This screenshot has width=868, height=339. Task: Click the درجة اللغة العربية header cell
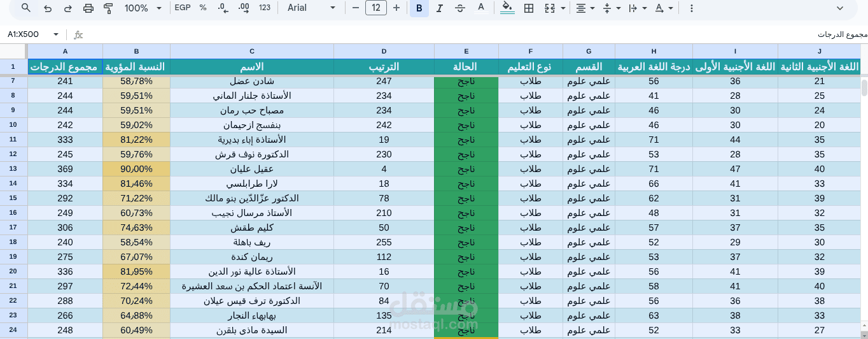point(654,67)
